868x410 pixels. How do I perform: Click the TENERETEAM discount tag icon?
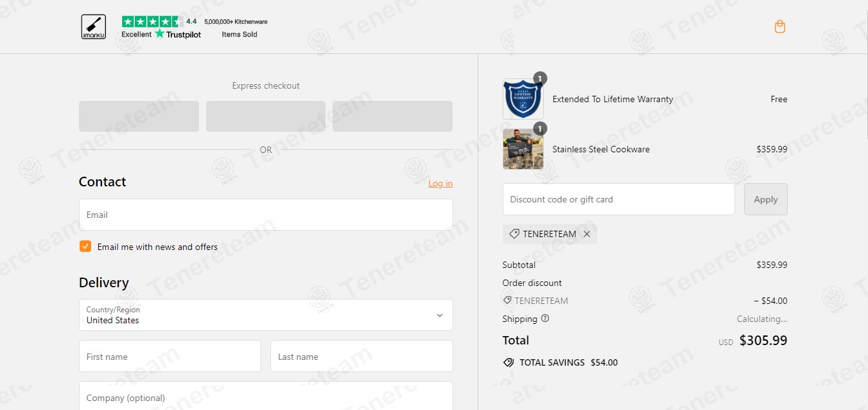pos(514,234)
